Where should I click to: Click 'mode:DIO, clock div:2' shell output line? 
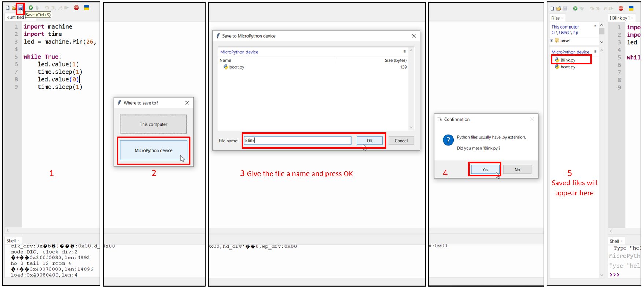[44, 252]
